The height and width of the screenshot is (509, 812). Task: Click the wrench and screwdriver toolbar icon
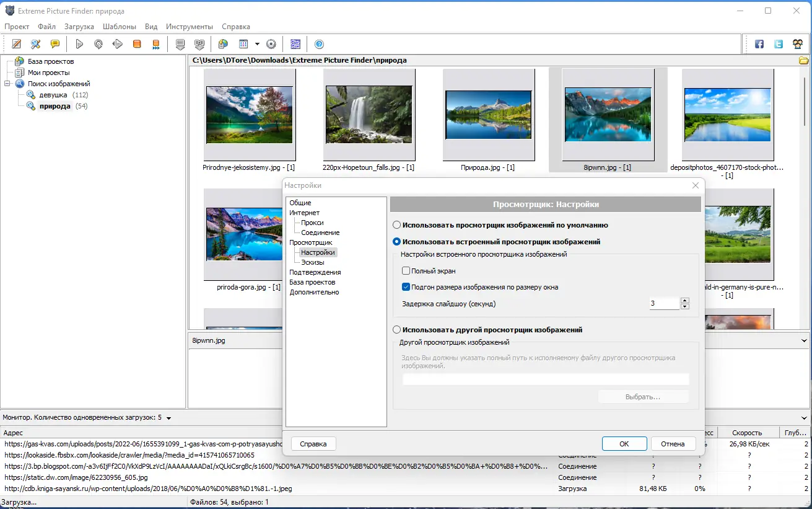[x=36, y=44]
